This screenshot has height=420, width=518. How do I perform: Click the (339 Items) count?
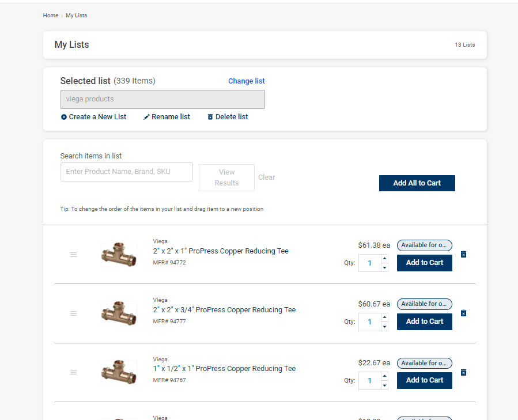[x=134, y=81]
